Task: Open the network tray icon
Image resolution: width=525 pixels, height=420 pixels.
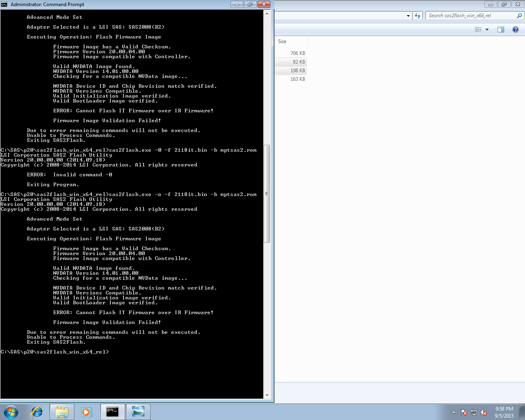Action: [474, 412]
